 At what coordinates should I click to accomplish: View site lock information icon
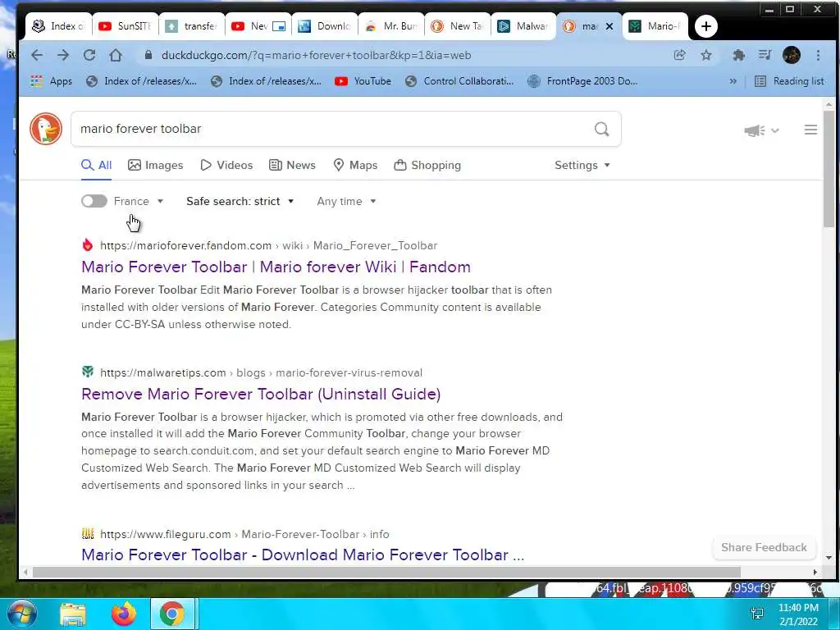click(149, 55)
